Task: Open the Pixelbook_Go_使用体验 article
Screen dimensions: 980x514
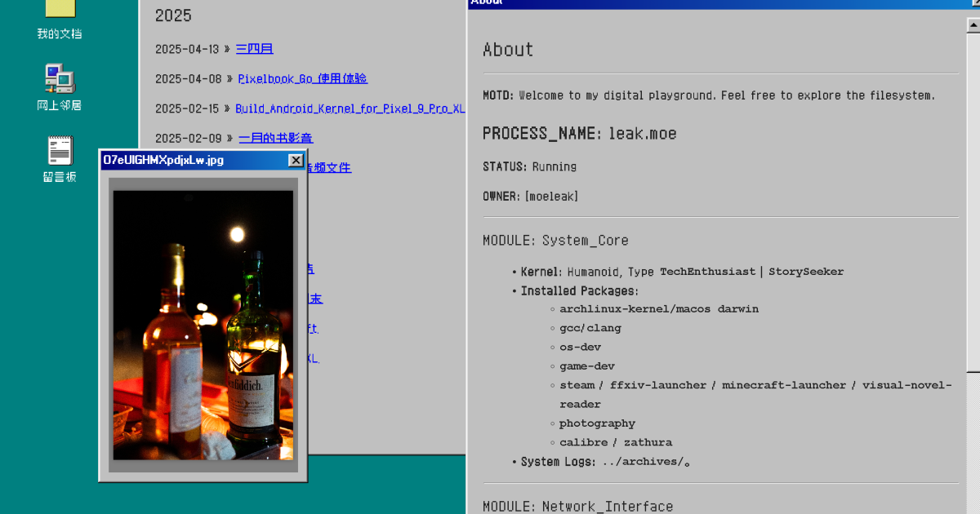Action: click(302, 78)
